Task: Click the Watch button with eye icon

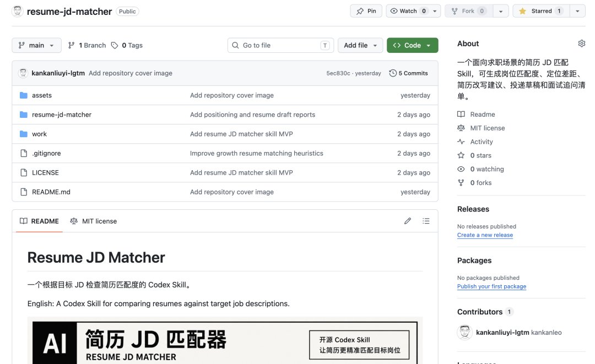Action: pos(408,11)
